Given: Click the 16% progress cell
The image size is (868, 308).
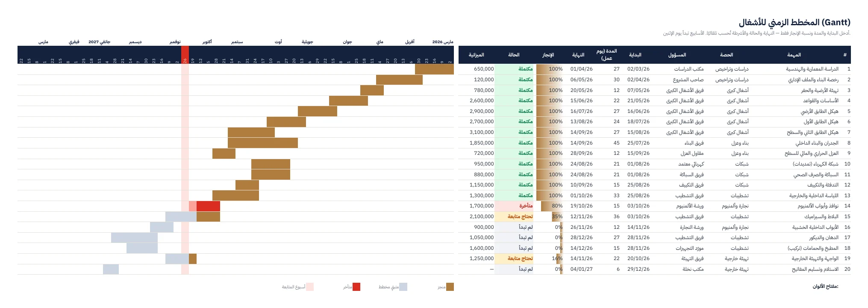Looking at the screenshot, I should 550,258.
